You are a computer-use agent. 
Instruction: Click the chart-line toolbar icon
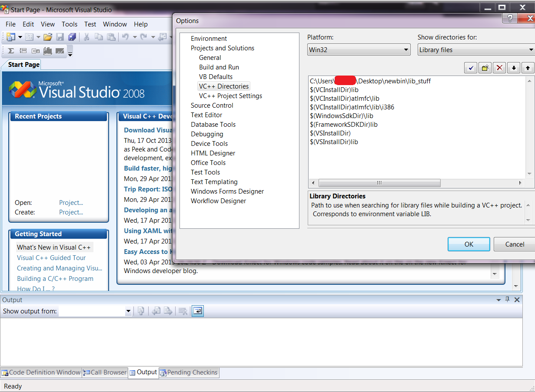click(60, 51)
